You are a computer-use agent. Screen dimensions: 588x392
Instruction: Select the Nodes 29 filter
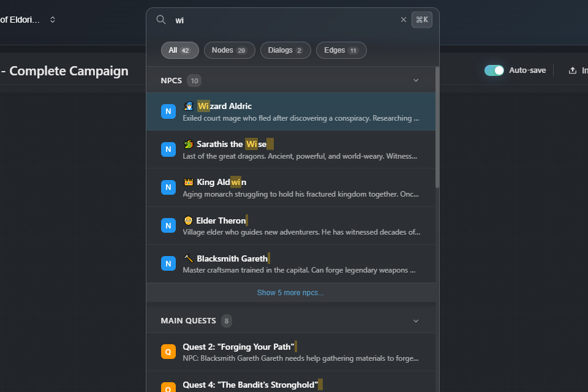pyautogui.click(x=229, y=50)
